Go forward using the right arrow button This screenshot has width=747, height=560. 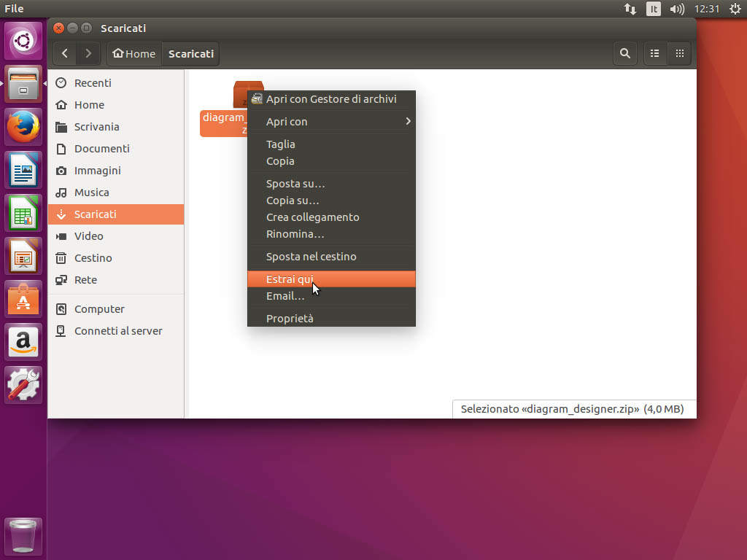coord(88,53)
